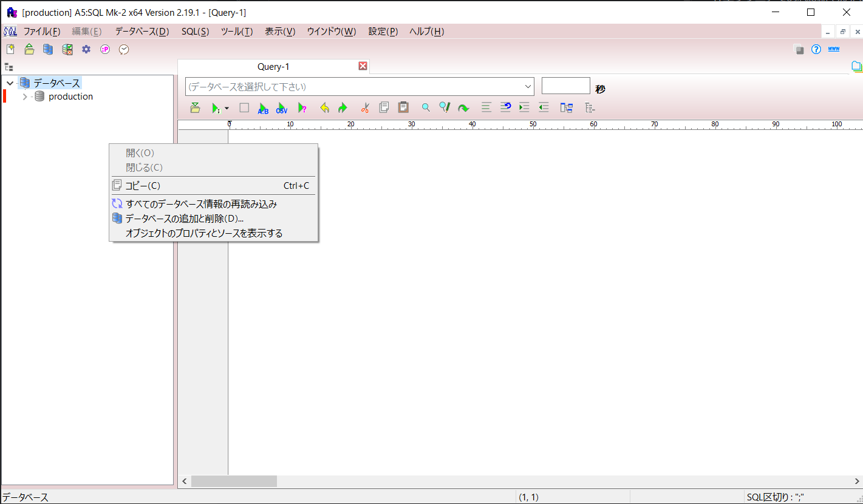The height and width of the screenshot is (504, 863).
Task: Expand the production database node
Action: pyautogui.click(x=25, y=97)
